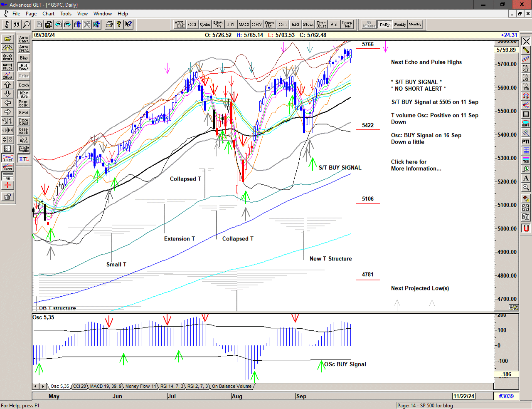532x409 pixels.
Task: Open the PTI tool on right toolbar
Action: click(526, 141)
